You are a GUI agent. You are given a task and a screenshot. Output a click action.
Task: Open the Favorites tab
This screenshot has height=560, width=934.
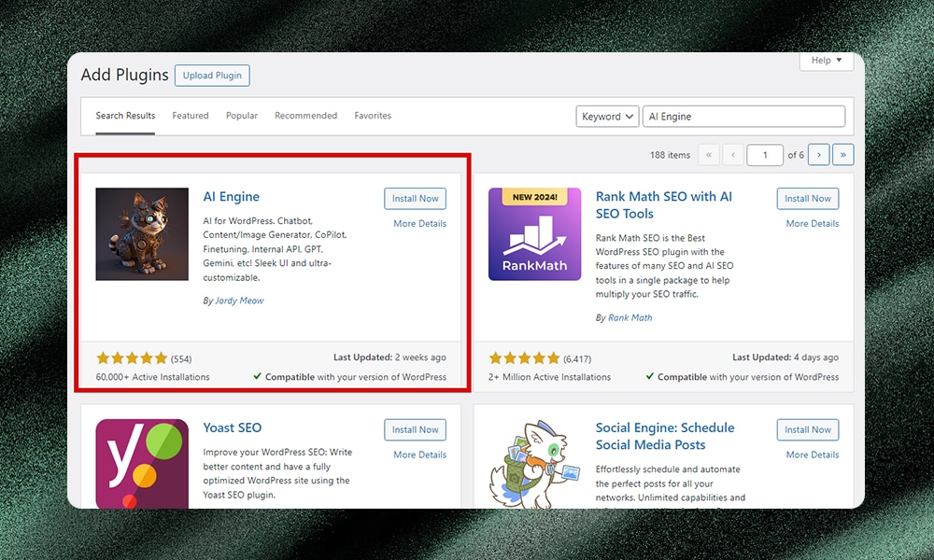click(373, 116)
